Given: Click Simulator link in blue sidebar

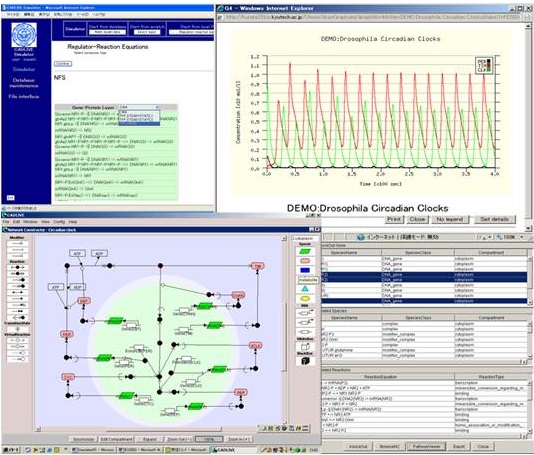Looking at the screenshot, I should tap(24, 69).
